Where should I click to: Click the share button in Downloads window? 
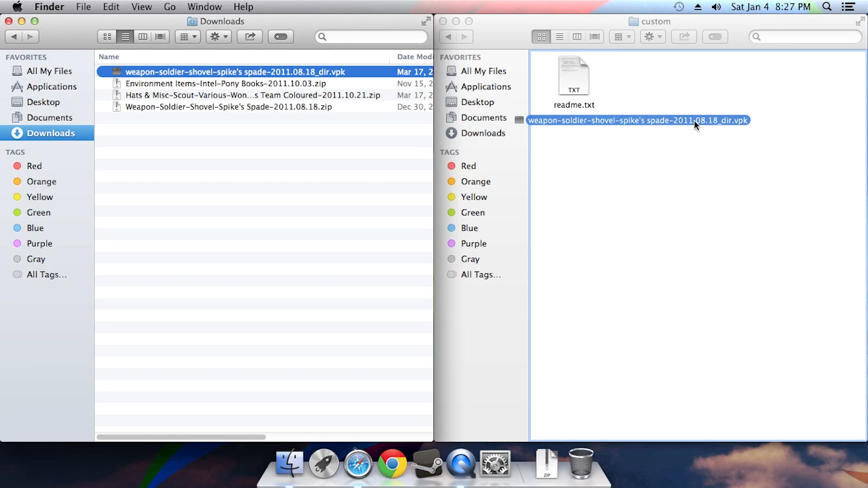point(250,37)
